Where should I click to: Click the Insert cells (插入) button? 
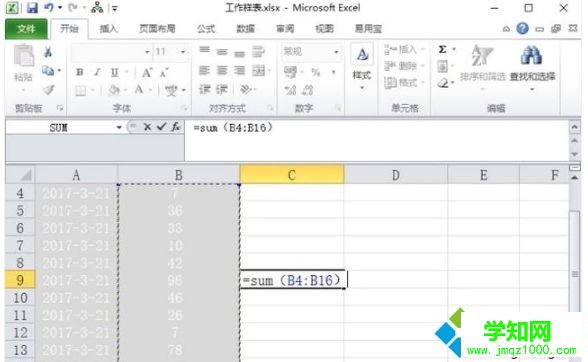[404, 49]
